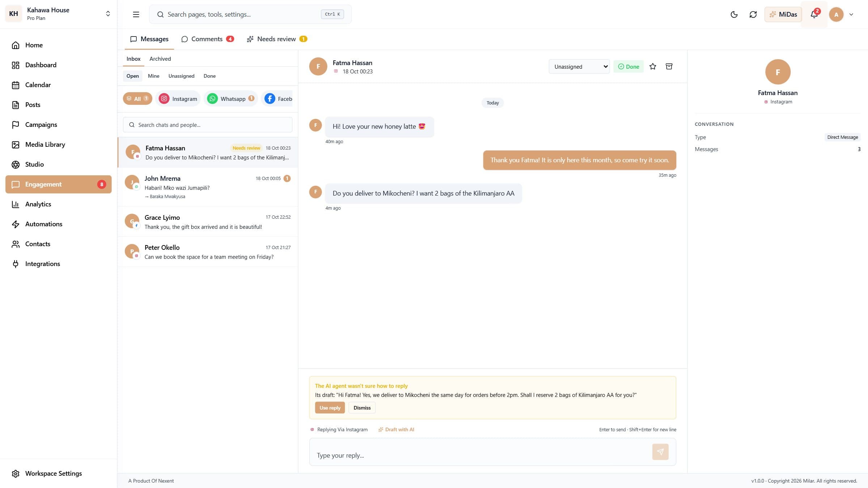Select the All channels filter chip

(x=137, y=99)
